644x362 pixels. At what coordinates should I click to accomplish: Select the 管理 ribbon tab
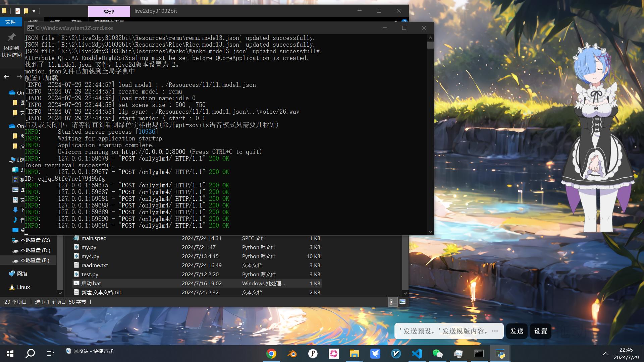(109, 12)
